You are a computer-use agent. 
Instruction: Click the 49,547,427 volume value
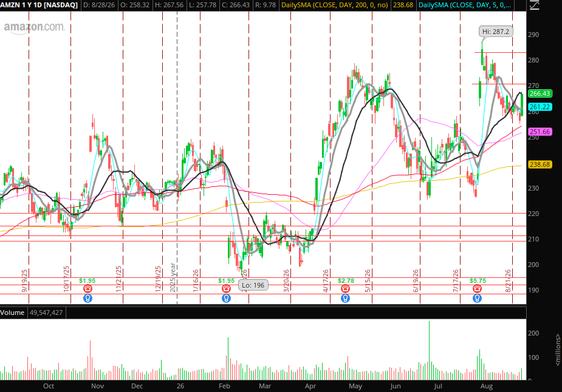pyautogui.click(x=46, y=313)
